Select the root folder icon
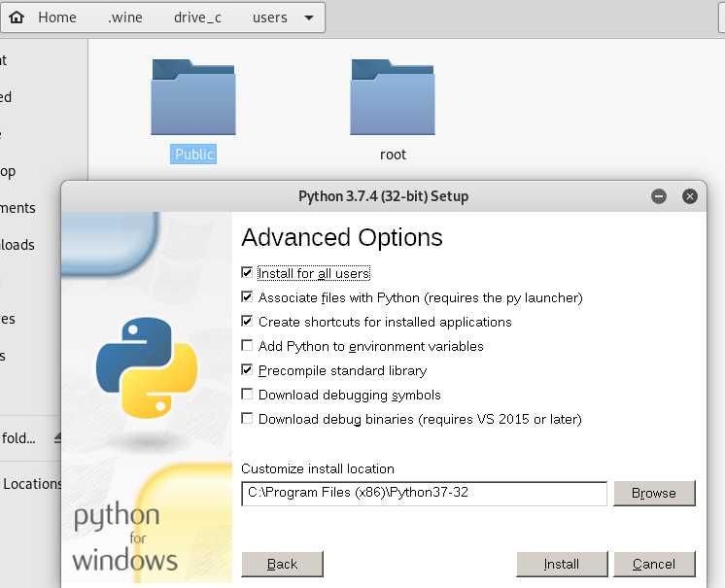This screenshot has height=588, width=725. [393, 97]
